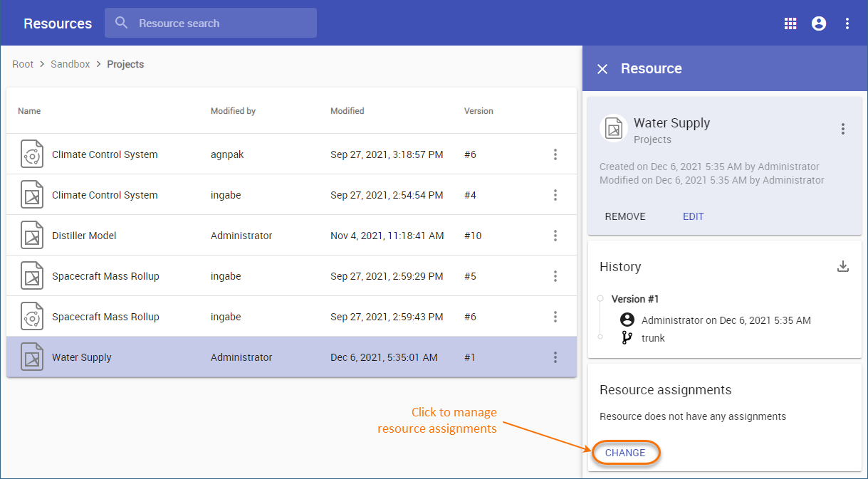Image resolution: width=868 pixels, height=479 pixels.
Task: Click the Water Supply row file icon
Action: coord(32,357)
